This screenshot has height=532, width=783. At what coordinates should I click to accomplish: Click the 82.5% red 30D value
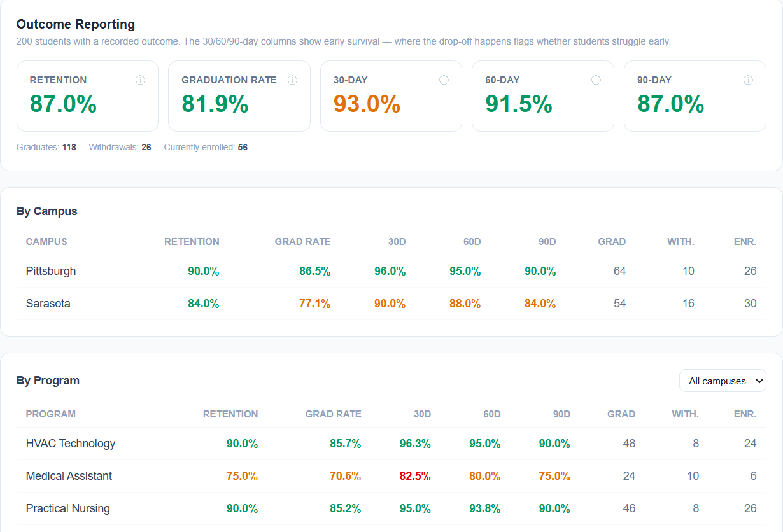pos(415,476)
